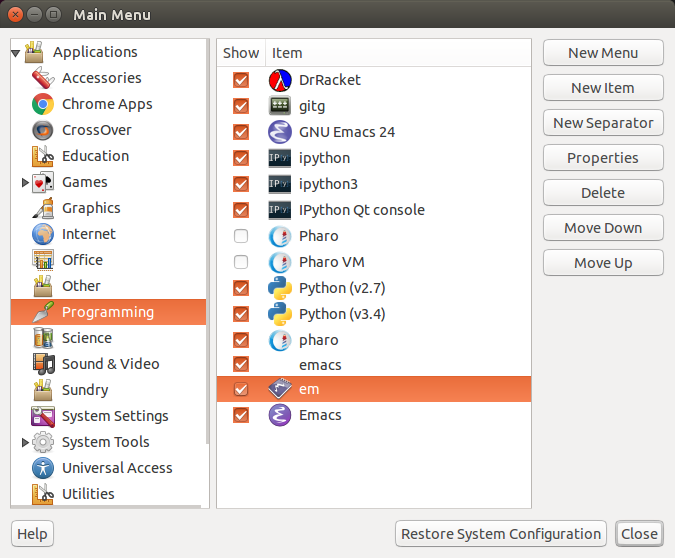Delete the selected item
The height and width of the screenshot is (558, 675).
tap(603, 192)
